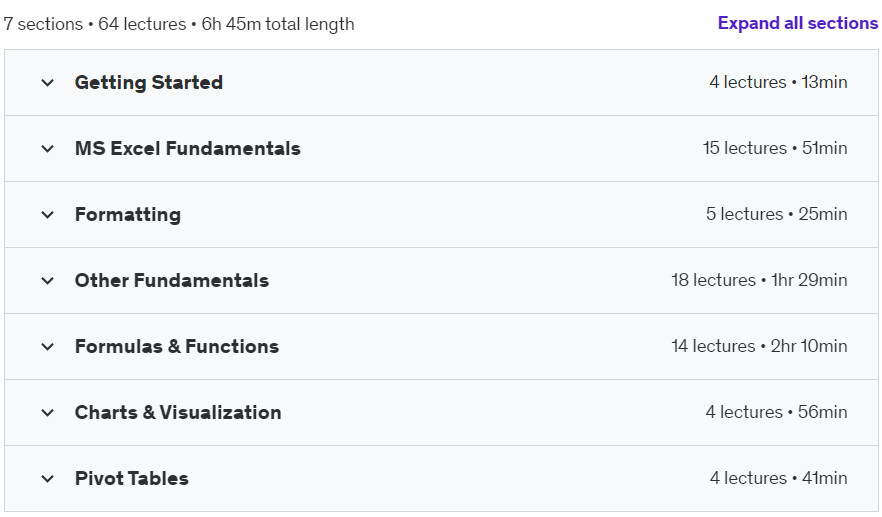This screenshot has width=882, height=517.
Task: Open the Getting Started section title
Action: [149, 83]
